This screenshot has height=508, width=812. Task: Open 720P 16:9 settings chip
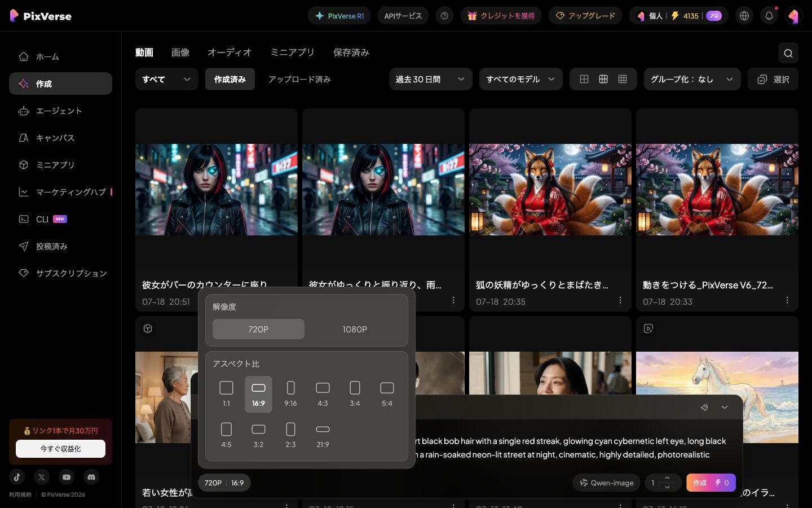224,483
